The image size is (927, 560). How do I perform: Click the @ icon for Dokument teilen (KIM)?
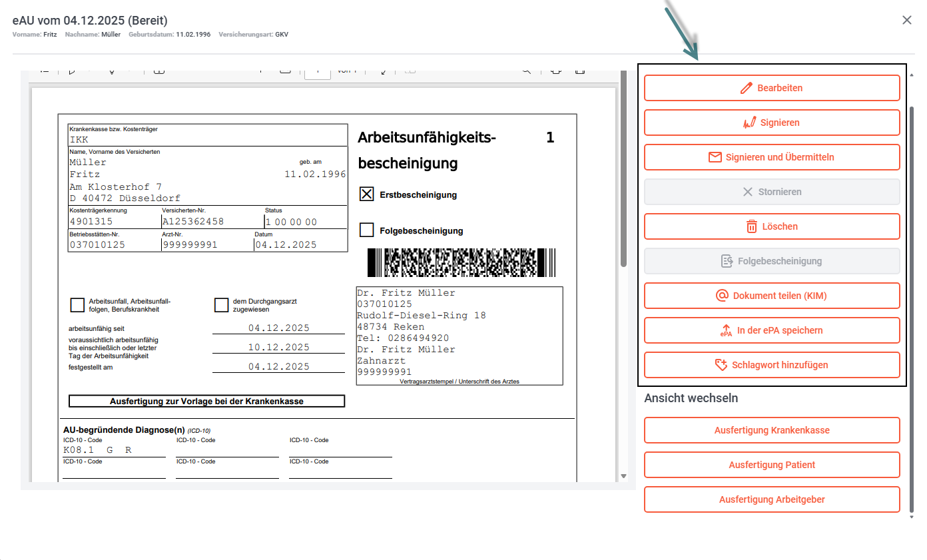click(x=721, y=296)
